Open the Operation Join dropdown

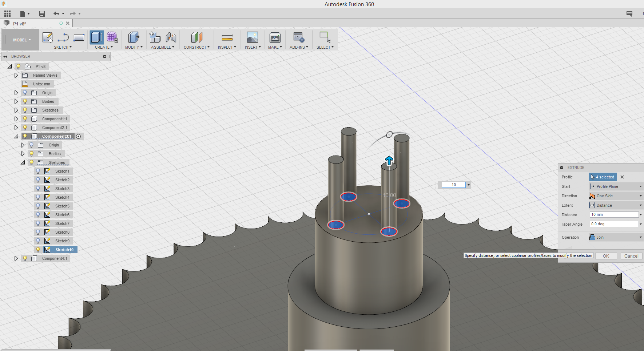(x=616, y=237)
